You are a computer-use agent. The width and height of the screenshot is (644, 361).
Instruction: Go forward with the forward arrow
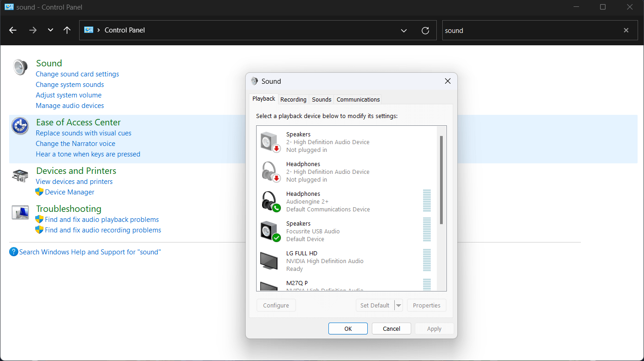[x=32, y=30]
